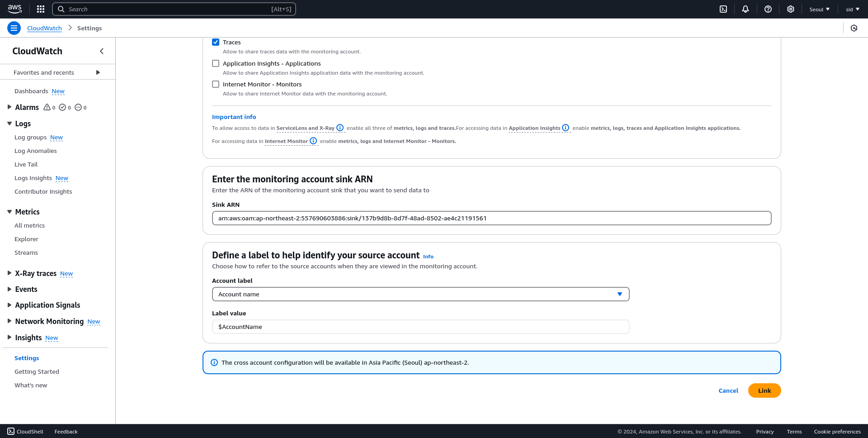Image resolution: width=868 pixels, height=438 pixels.
Task: Open CloudShell icon in top bar
Action: point(723,9)
